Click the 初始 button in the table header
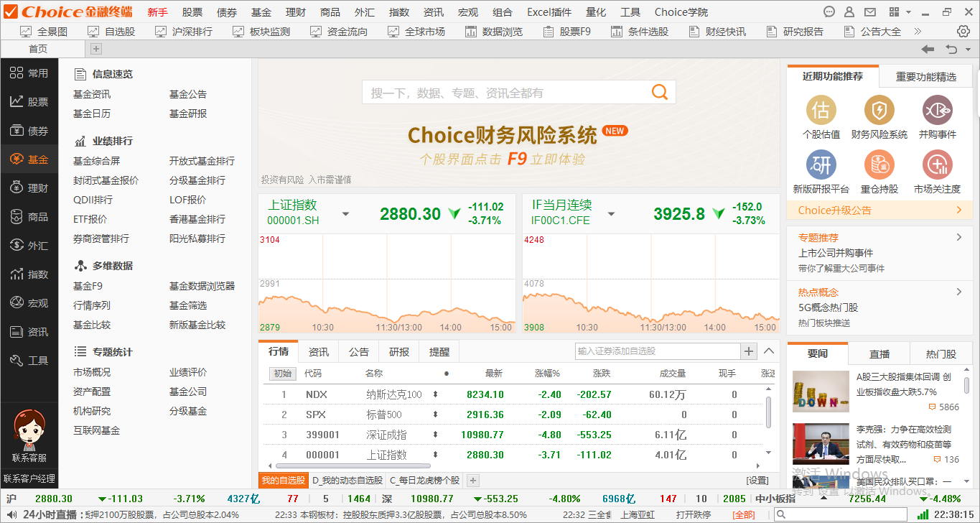 [282, 374]
